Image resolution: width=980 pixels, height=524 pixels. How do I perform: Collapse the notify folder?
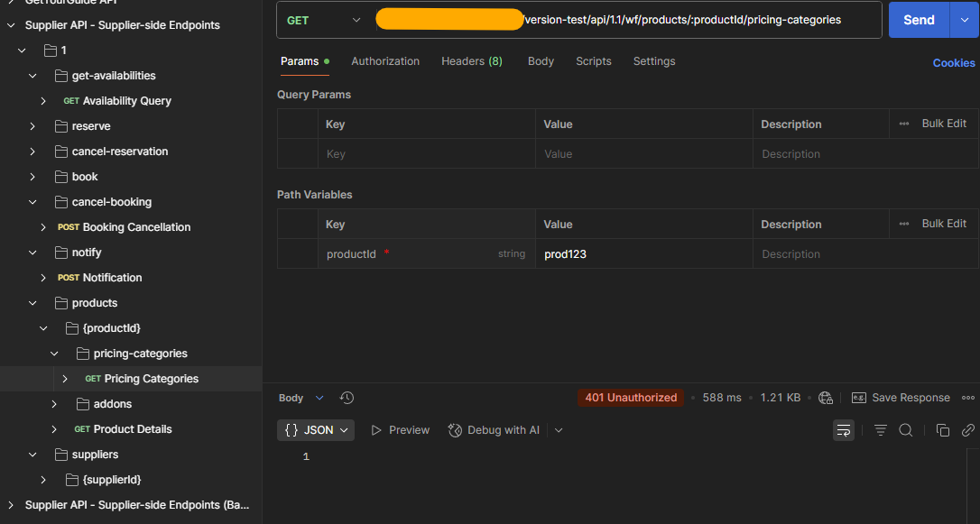coord(32,253)
